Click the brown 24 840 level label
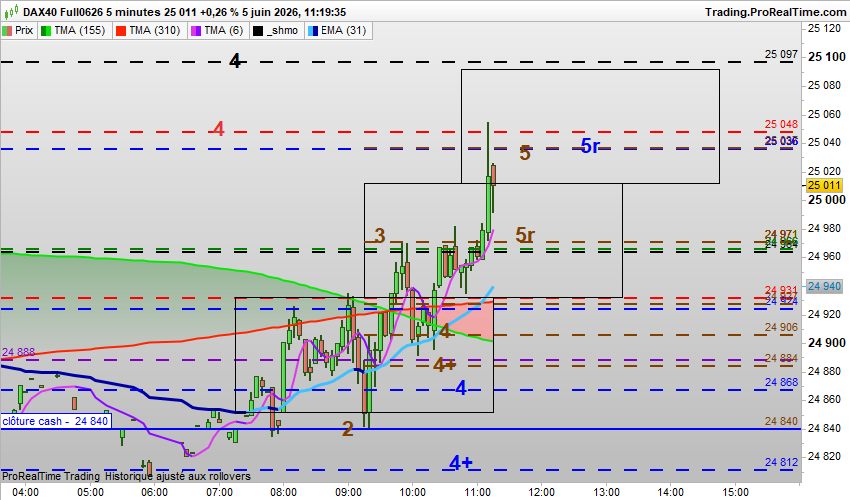The image size is (850, 500). click(x=781, y=421)
